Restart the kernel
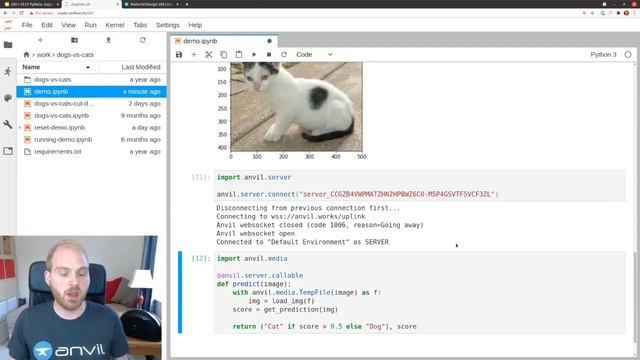Image resolution: width=640 pixels, height=360 pixels. 284,54
